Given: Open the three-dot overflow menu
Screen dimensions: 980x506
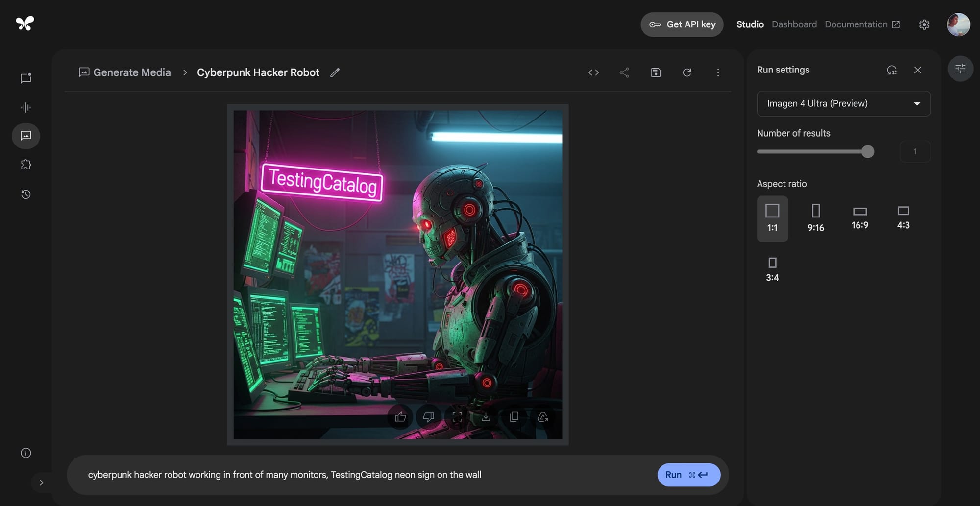Looking at the screenshot, I should pos(718,72).
